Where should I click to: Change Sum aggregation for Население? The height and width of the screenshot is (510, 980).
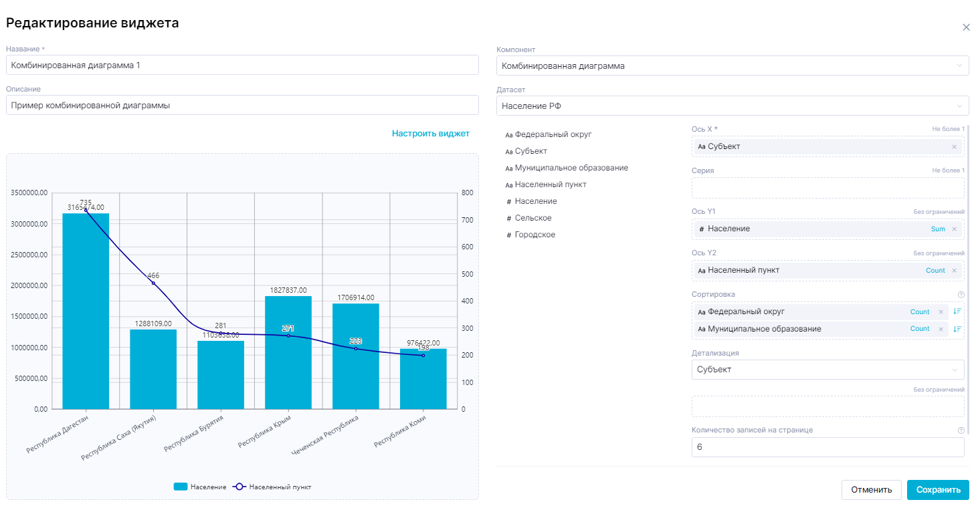(938, 229)
